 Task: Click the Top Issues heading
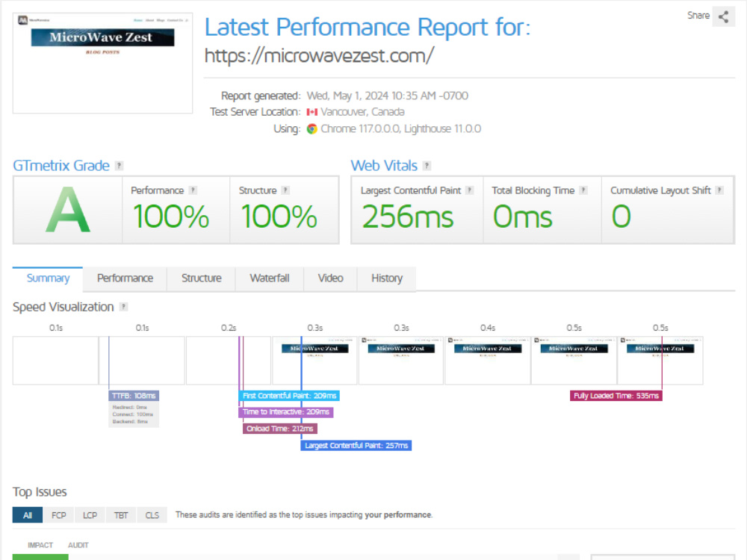40,492
